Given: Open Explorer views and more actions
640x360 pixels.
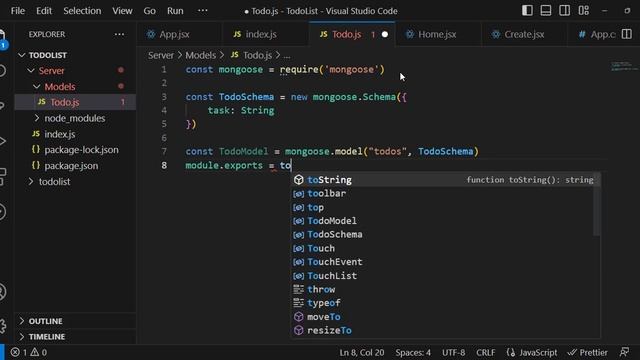Looking at the screenshot, I should [119, 34].
